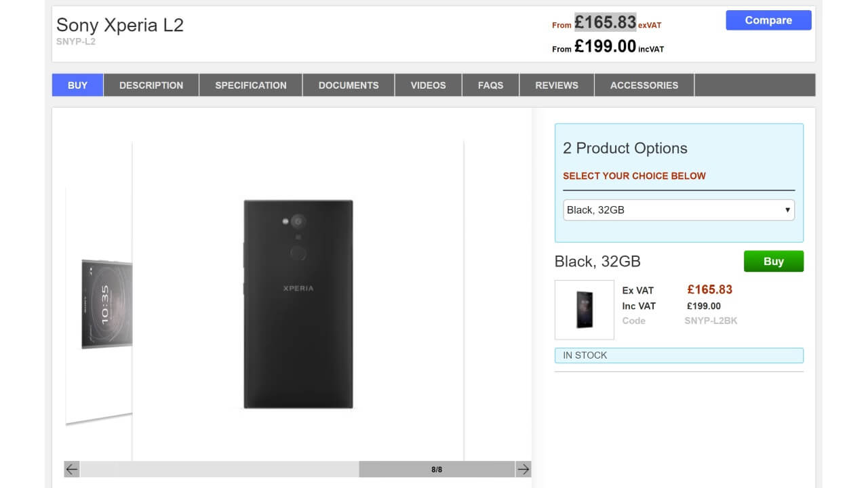Select the Buy tab
Image resolution: width=868 pixels, height=488 pixels.
pyautogui.click(x=78, y=85)
